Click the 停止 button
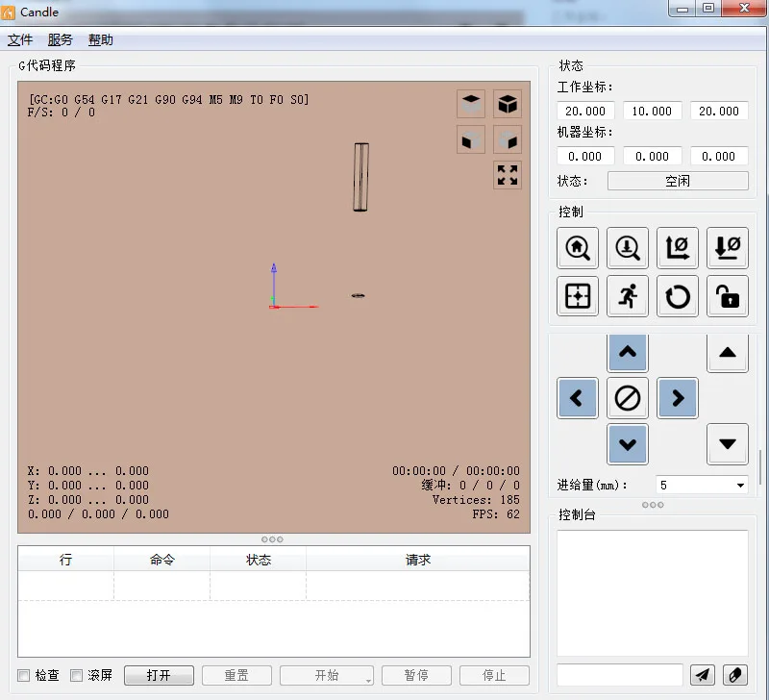 [494, 675]
